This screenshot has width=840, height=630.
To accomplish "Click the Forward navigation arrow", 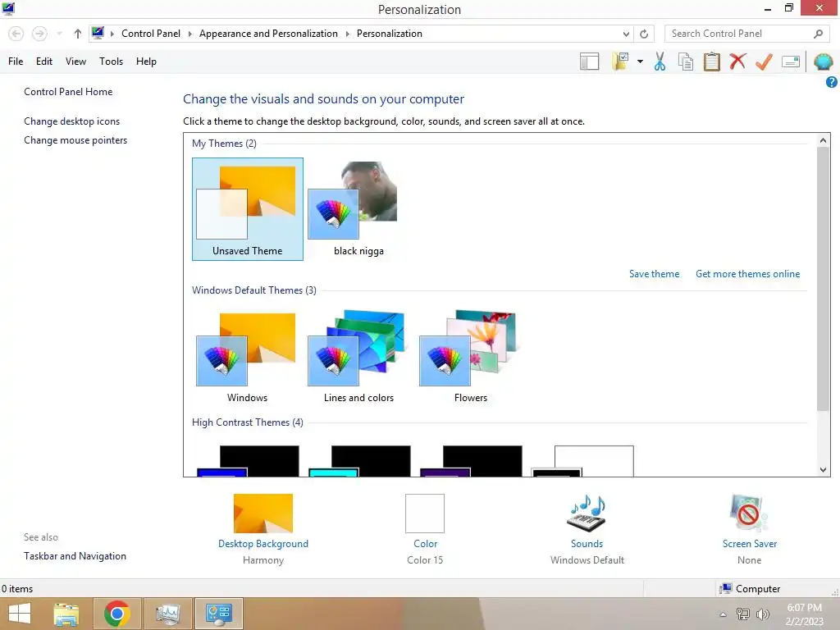I will tap(39, 34).
